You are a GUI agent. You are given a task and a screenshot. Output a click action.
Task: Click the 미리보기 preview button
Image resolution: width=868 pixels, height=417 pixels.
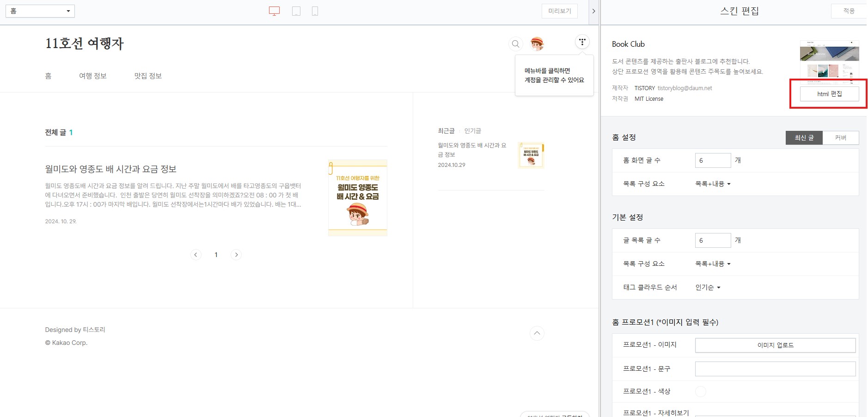tap(560, 11)
